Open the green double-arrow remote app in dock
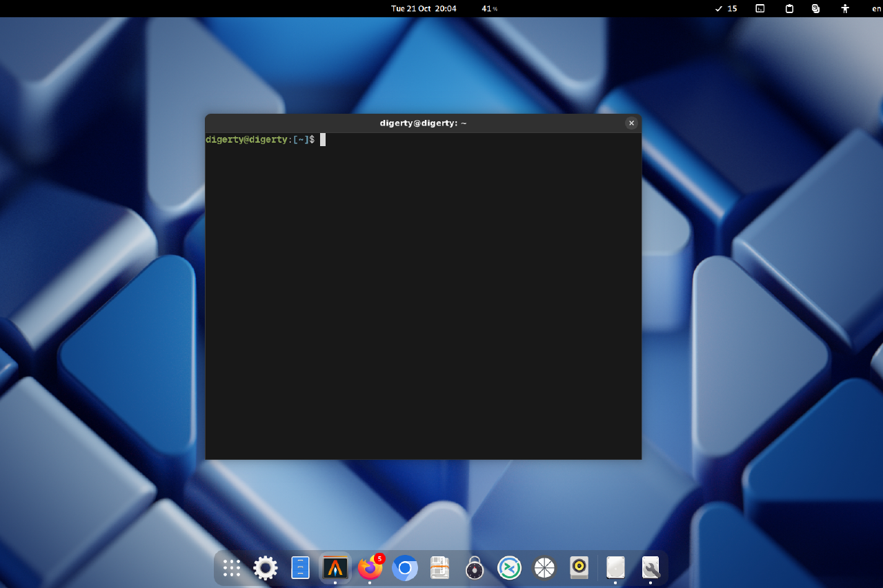The width and height of the screenshot is (883, 588). (509, 568)
